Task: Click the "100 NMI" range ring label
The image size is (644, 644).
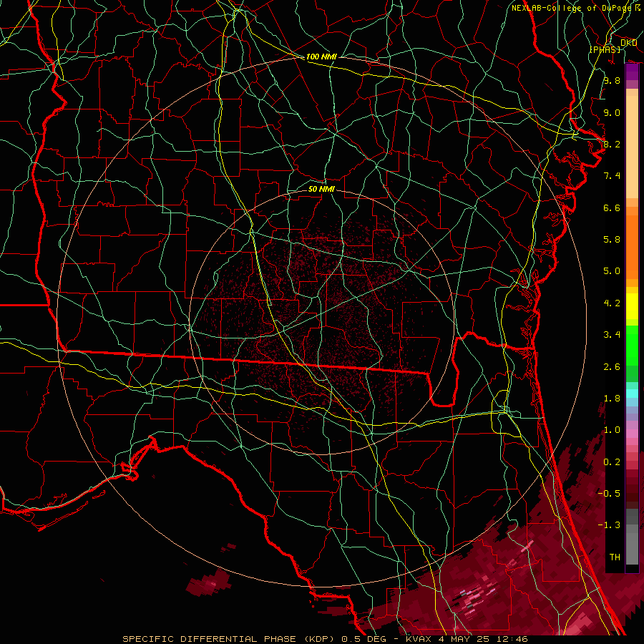Action: [321, 57]
